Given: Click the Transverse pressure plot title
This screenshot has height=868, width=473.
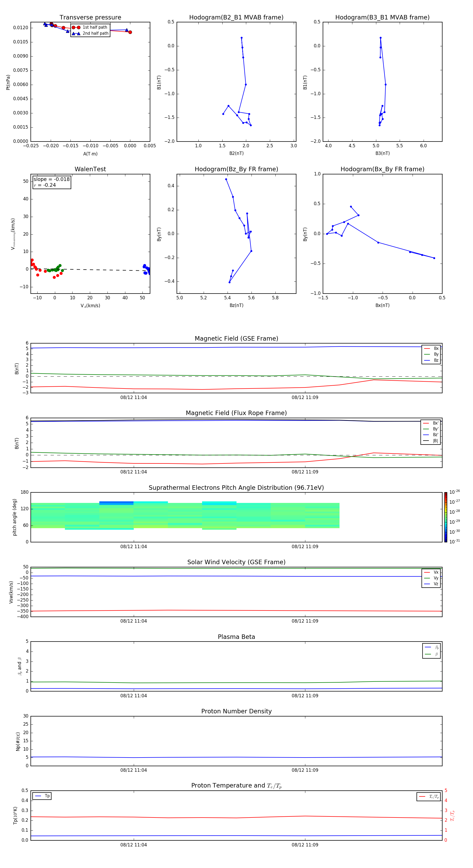Looking at the screenshot, I should click(x=90, y=18).
